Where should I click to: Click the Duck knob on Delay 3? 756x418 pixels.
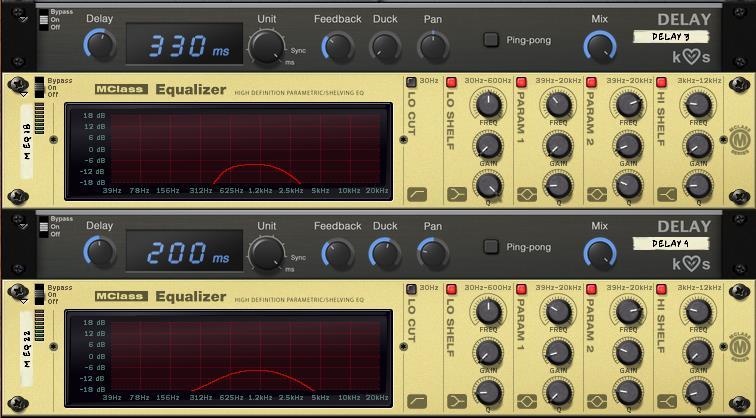[x=385, y=46]
